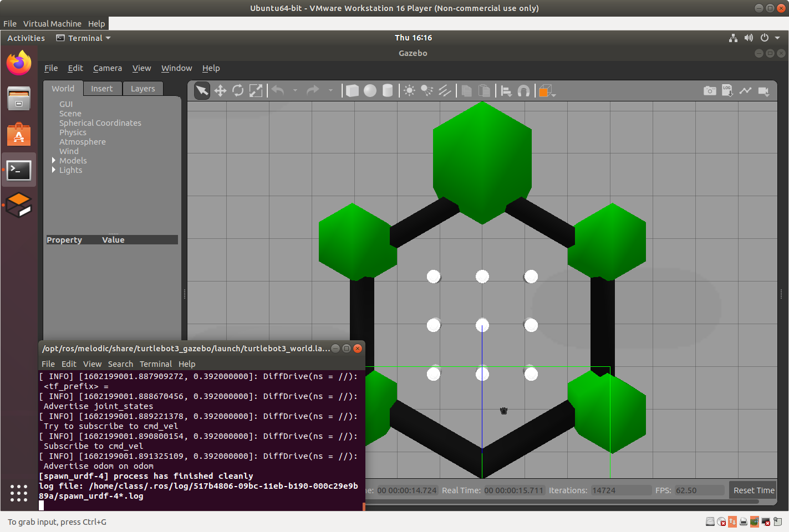Open Files manager from the dock
789x532 pixels.
click(19, 99)
